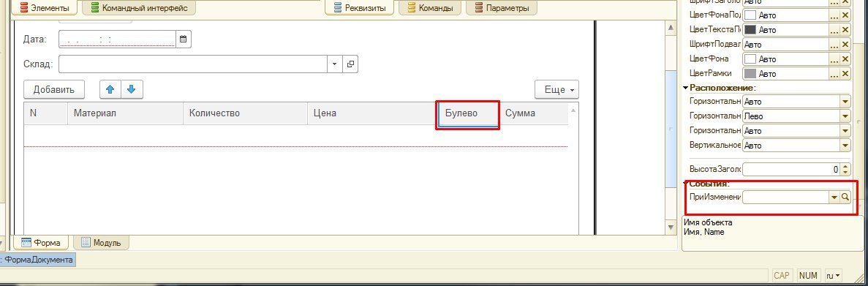Image resolution: width=868 pixels, height=286 pixels.
Task: Open ellipsis chooser for ЦветТекстаП
Action: pyautogui.click(x=834, y=30)
